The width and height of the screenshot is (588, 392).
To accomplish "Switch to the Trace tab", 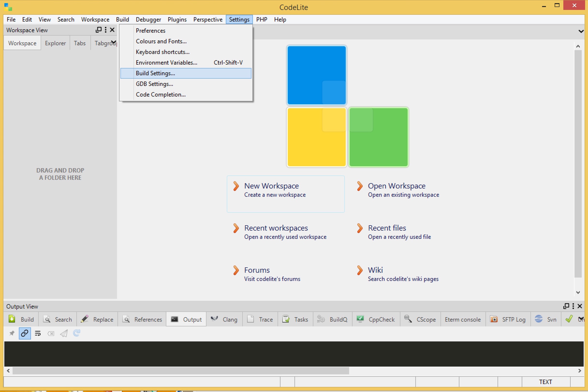I will click(260, 319).
